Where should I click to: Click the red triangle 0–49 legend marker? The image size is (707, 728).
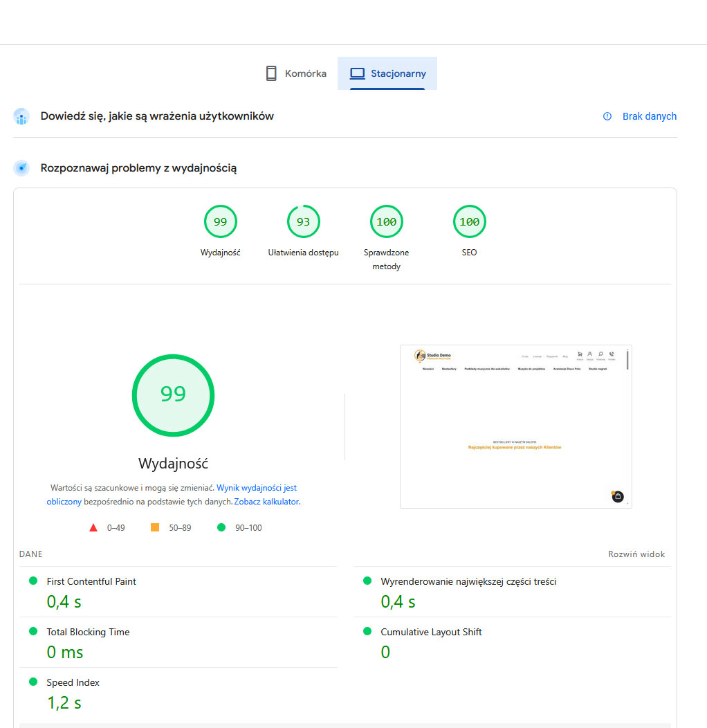coord(93,527)
